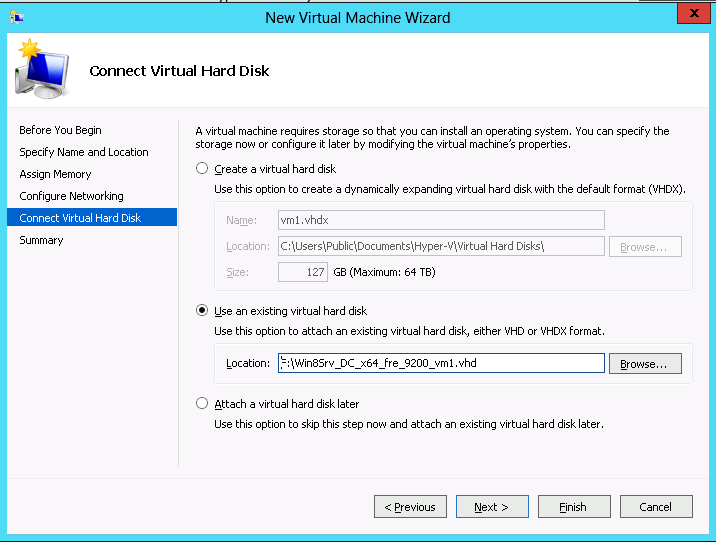This screenshot has width=716, height=542.
Task: Select the Connect Virtual Hard Disk step
Action: [80, 218]
